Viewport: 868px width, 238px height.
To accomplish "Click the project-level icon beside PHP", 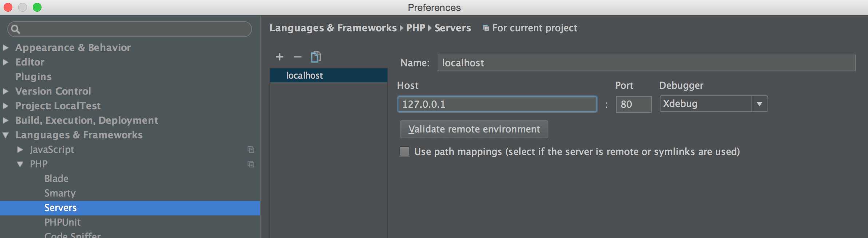I will [x=251, y=164].
